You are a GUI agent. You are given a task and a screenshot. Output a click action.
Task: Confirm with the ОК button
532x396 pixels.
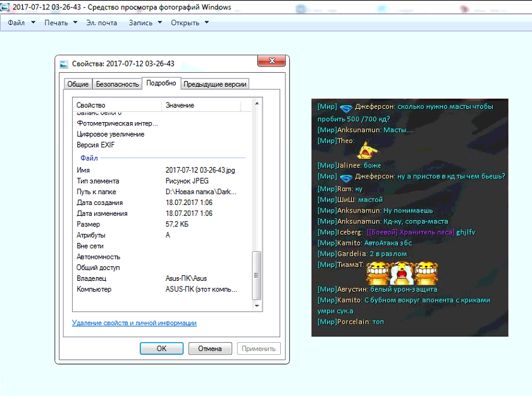pos(161,349)
